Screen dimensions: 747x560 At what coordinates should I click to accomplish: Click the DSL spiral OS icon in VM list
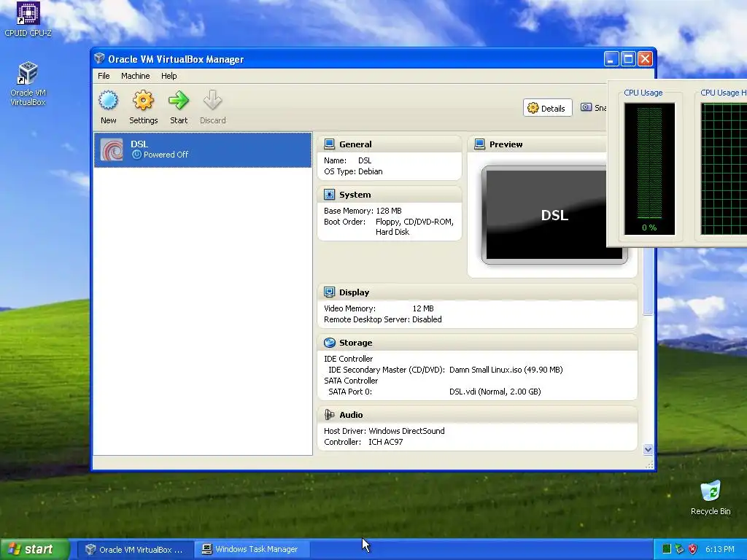[112, 150]
